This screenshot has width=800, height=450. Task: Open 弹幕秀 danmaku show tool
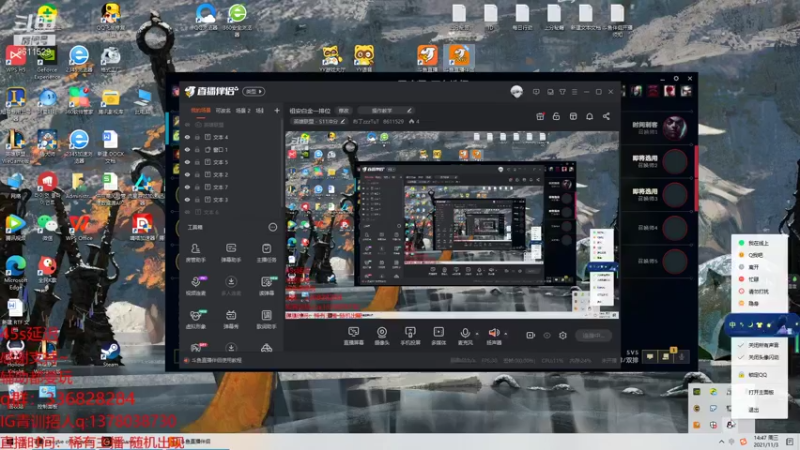point(231,319)
